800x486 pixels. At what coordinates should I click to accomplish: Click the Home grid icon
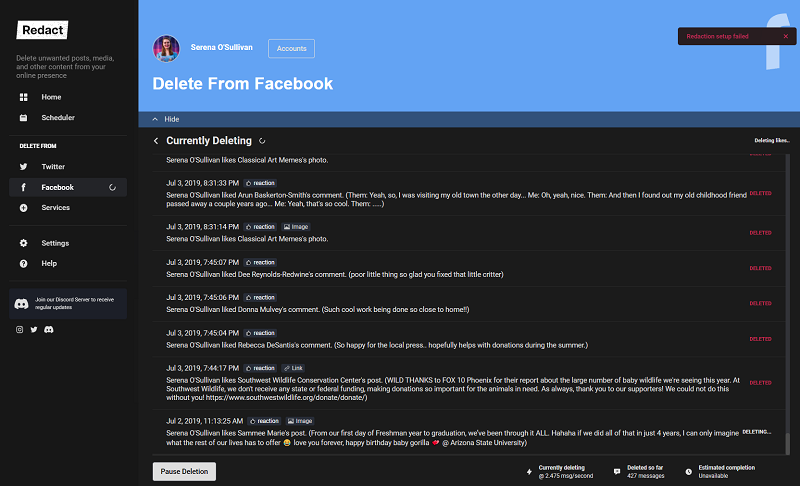pos(23,97)
